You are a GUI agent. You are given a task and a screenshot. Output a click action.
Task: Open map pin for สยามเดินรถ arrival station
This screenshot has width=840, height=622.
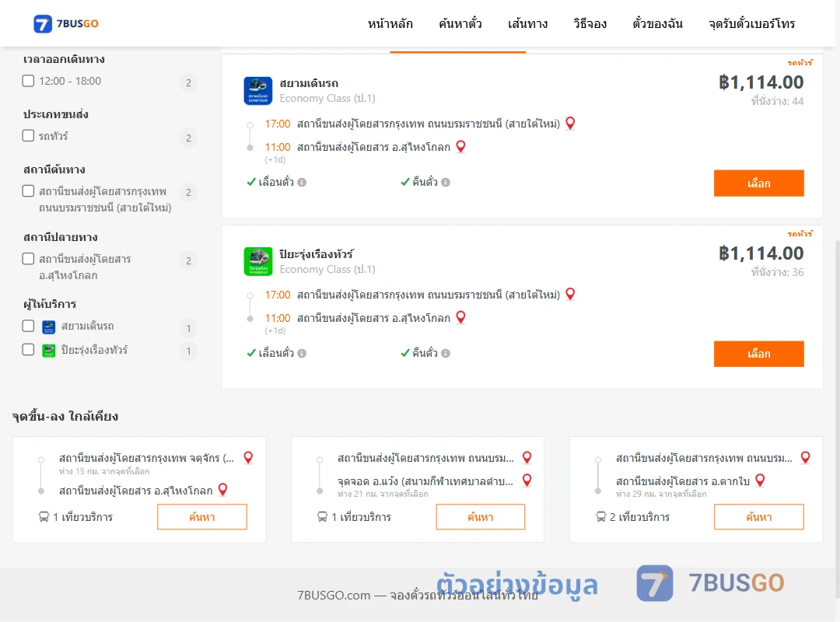460,146
